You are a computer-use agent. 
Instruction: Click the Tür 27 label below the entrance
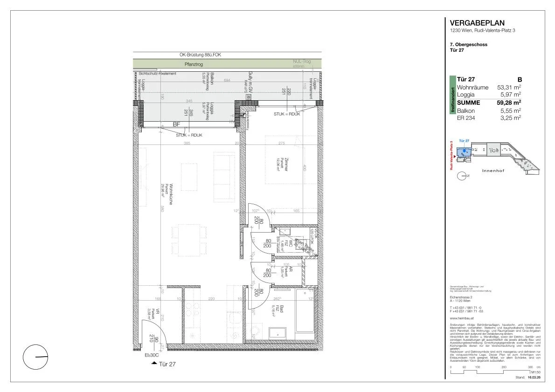(167, 364)
